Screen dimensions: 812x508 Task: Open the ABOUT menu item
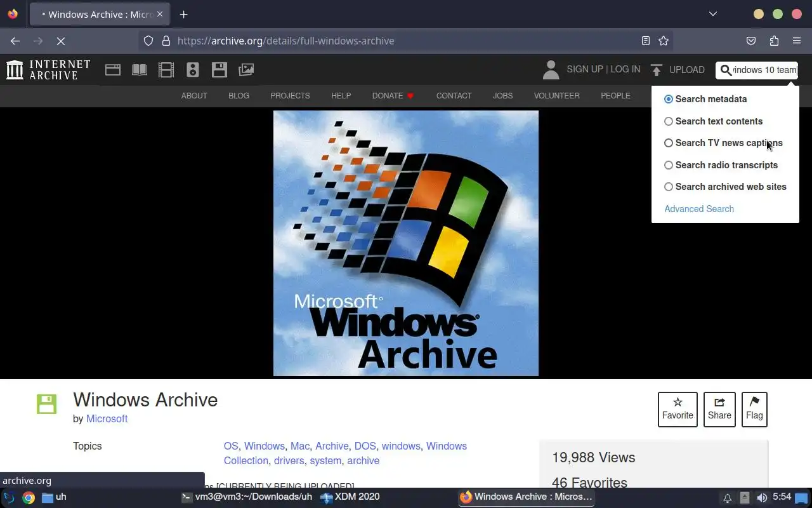pyautogui.click(x=194, y=96)
